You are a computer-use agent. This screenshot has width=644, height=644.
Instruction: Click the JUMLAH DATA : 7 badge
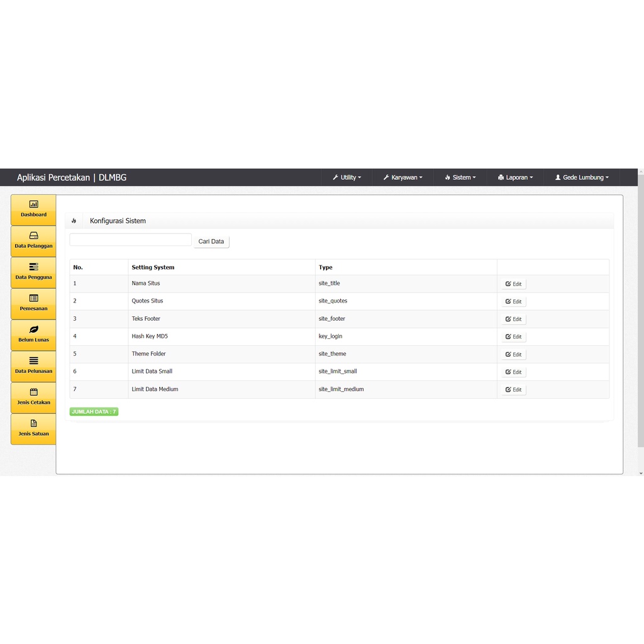[x=94, y=411]
